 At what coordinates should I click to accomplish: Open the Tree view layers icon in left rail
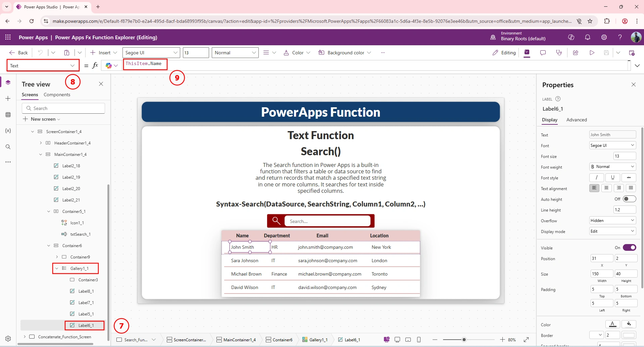point(8,82)
